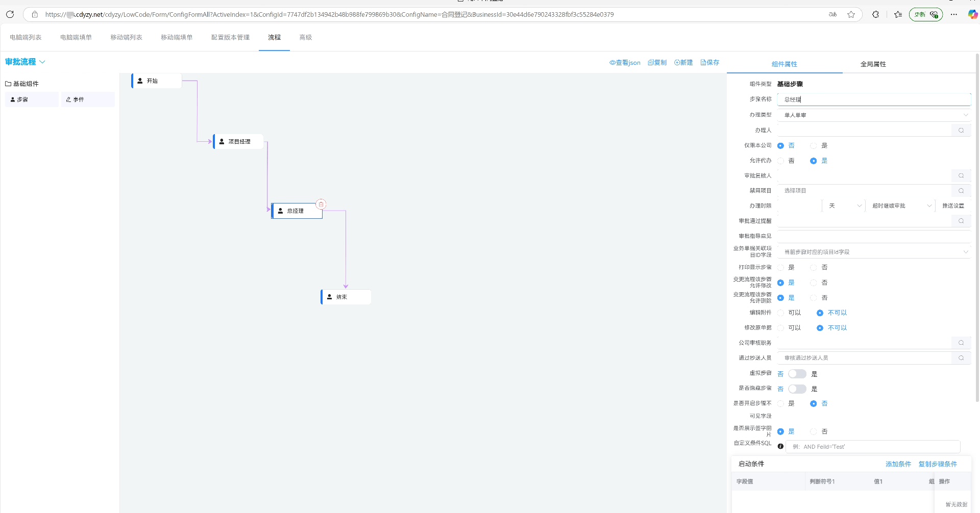Click the info icon beside 自定义条件SQL
The height and width of the screenshot is (513, 980).
click(x=780, y=446)
